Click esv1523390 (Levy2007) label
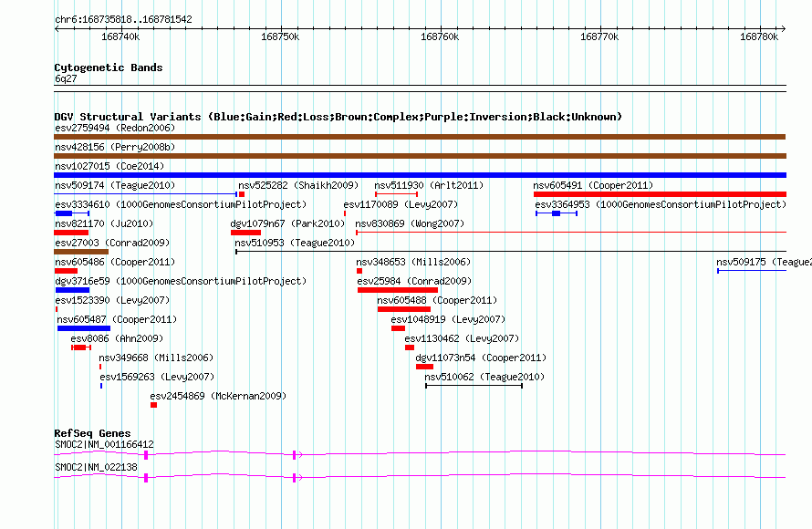Image resolution: width=812 pixels, height=529 pixels. pyautogui.click(x=112, y=300)
